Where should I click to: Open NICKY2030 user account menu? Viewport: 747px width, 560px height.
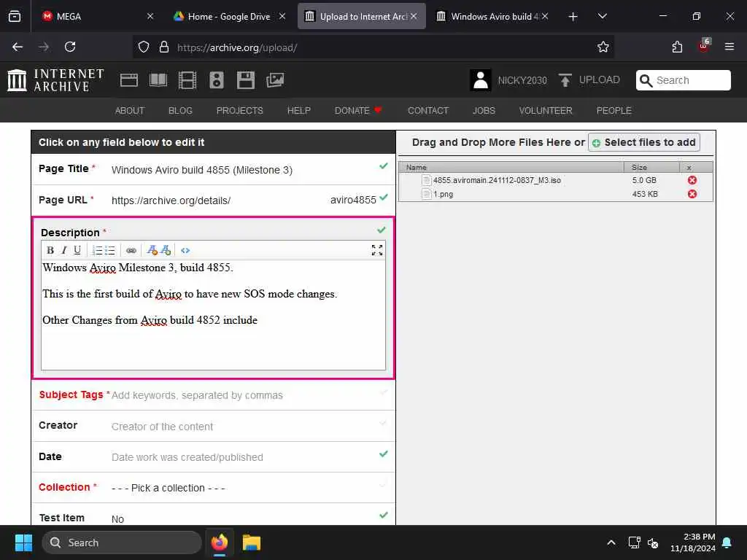[508, 80]
